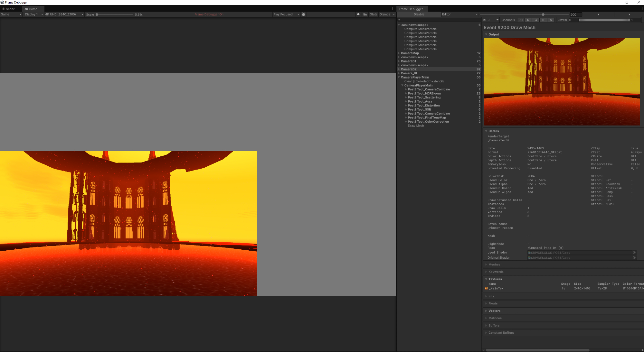Step to the next frame event arrow

coord(629,14)
